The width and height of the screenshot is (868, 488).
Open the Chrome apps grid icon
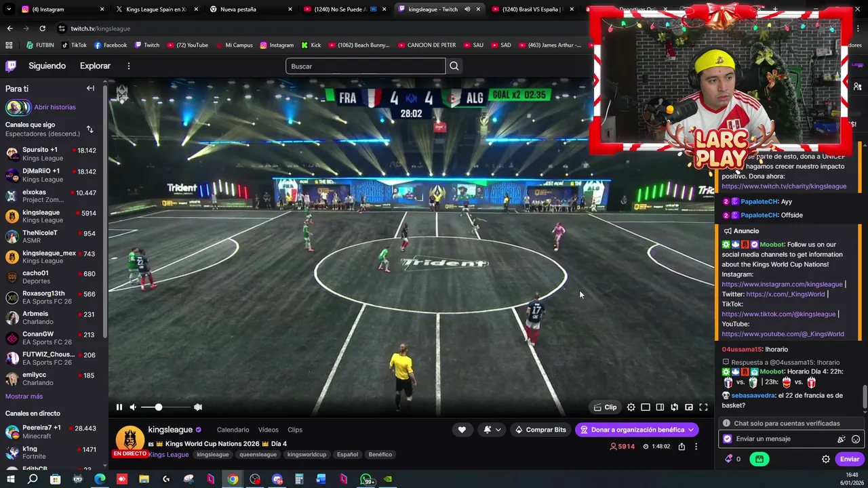pos(9,45)
